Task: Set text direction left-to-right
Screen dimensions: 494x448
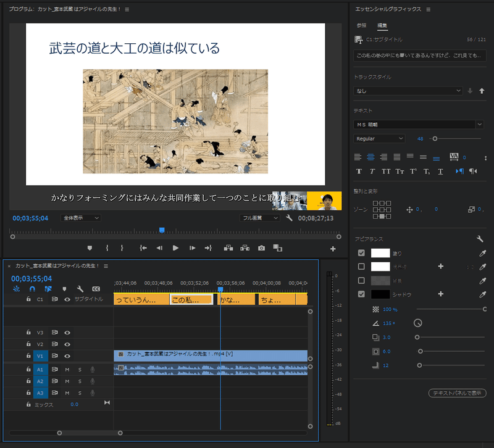Action: point(459,172)
